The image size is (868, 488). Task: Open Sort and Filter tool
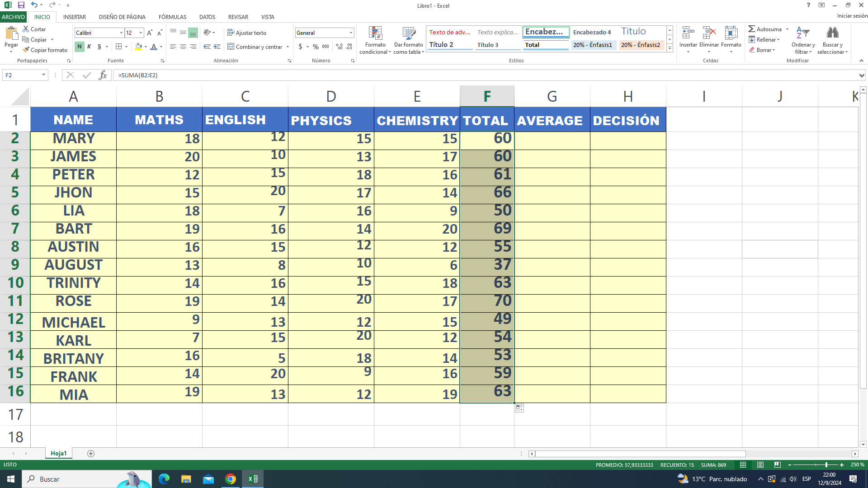coord(803,33)
